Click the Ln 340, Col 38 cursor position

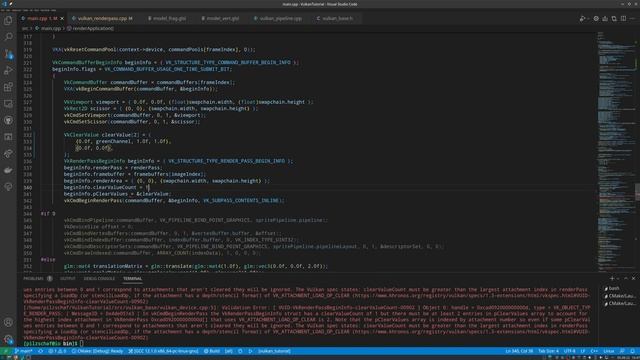[519, 351]
